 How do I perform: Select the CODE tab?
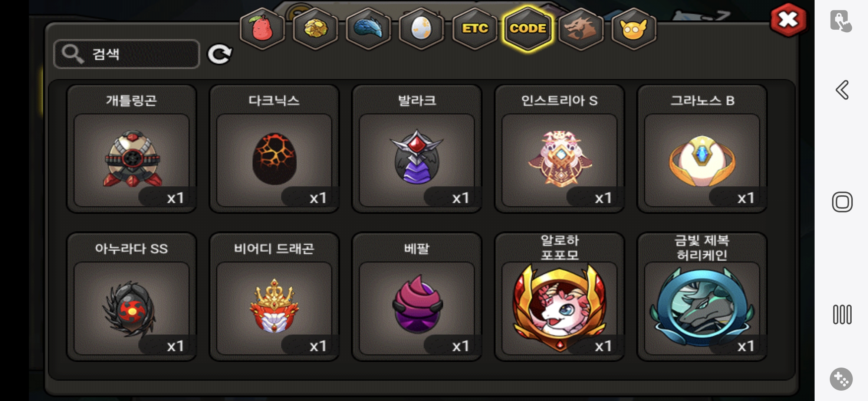click(x=528, y=29)
